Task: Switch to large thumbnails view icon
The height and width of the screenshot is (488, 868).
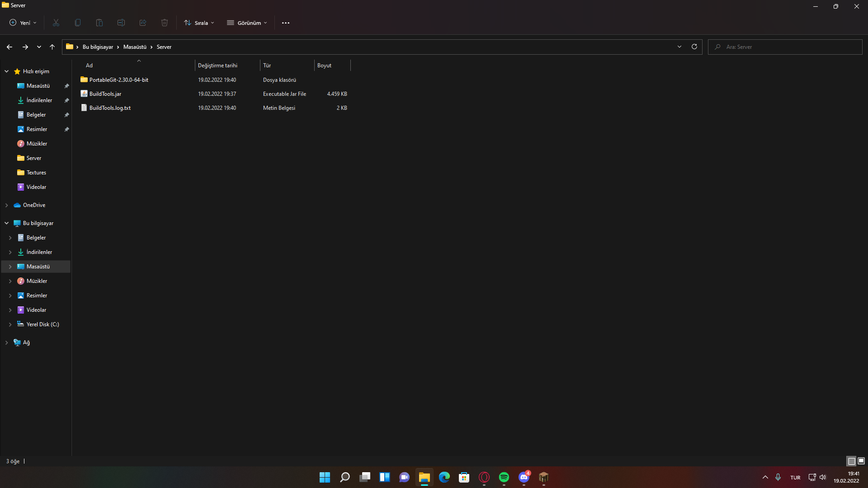Action: [861, 461]
